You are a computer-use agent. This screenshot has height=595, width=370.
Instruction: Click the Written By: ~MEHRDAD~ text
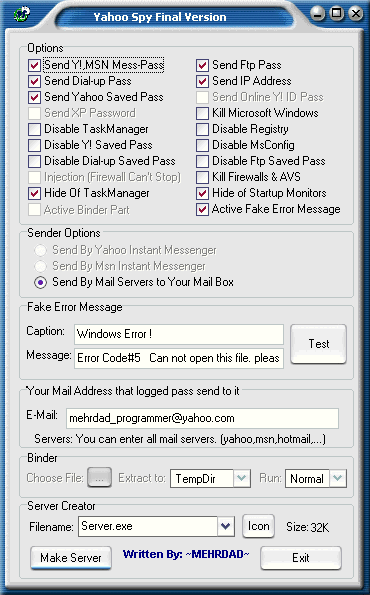click(186, 554)
